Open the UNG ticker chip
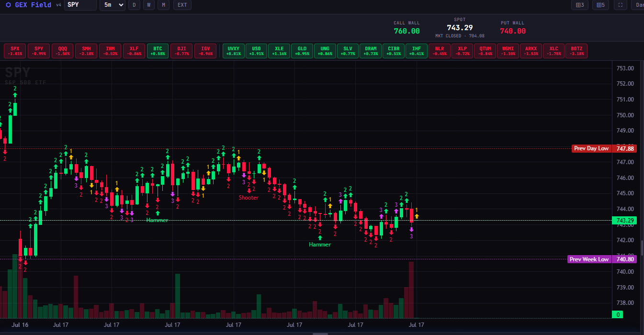 click(325, 51)
